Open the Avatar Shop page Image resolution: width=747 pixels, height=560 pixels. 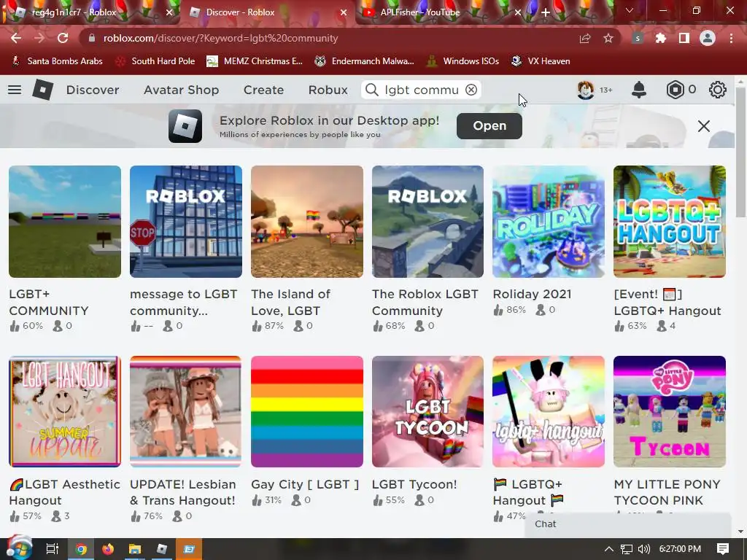(181, 90)
